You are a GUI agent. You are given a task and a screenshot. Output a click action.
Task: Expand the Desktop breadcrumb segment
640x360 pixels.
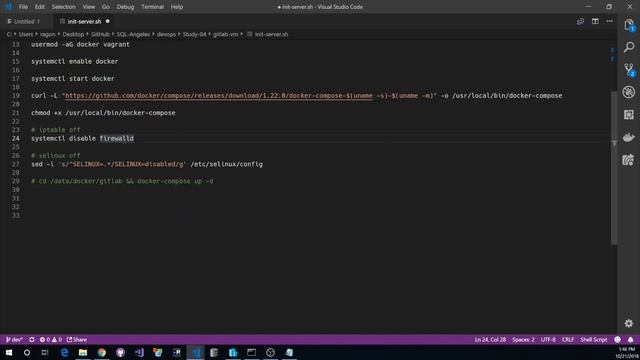[73, 34]
